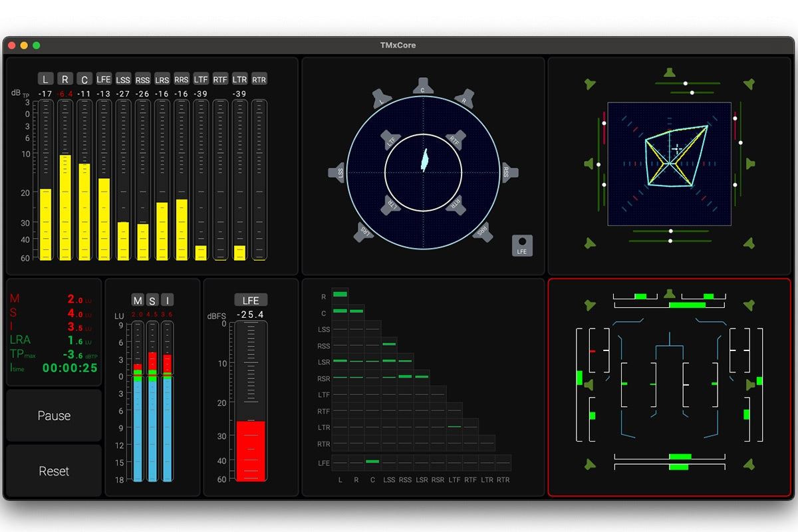798x532 pixels.
Task: Click the polygon vectorscope display
Action: coord(670,164)
